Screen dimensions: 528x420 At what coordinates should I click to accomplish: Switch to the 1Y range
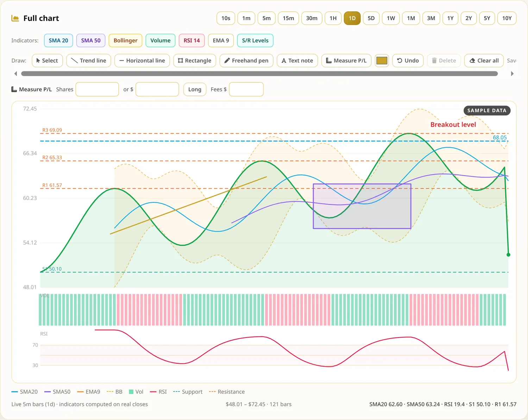click(450, 18)
